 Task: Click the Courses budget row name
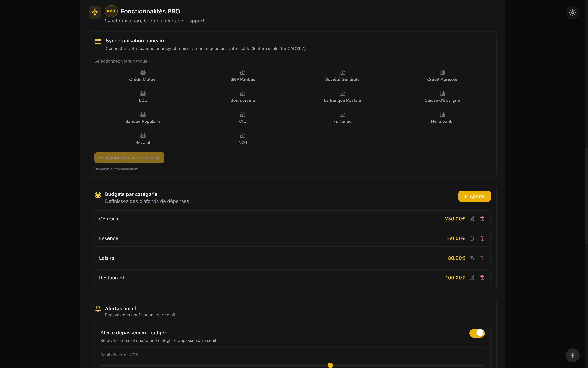(x=109, y=219)
